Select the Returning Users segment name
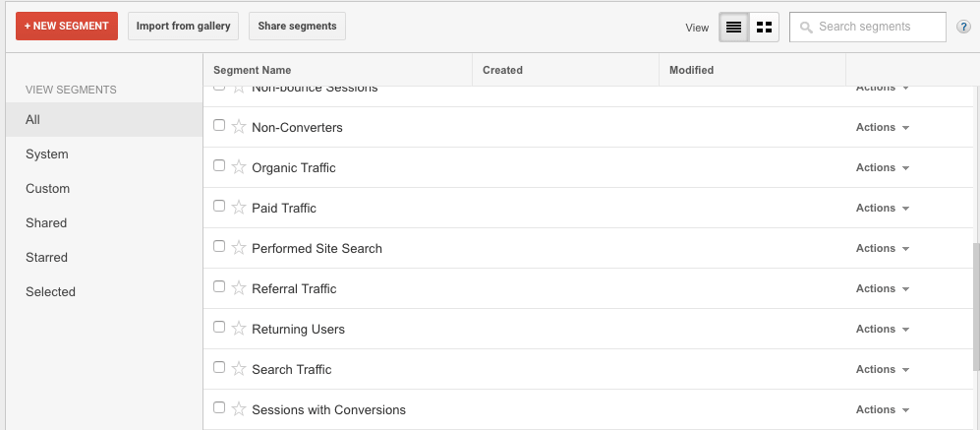Screen dimensions: 980x430 coord(298,330)
